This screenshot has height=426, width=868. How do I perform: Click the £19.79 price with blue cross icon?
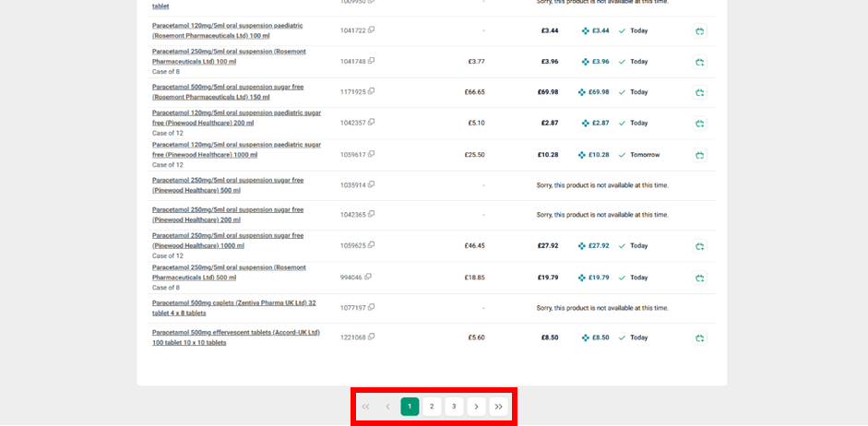point(593,278)
